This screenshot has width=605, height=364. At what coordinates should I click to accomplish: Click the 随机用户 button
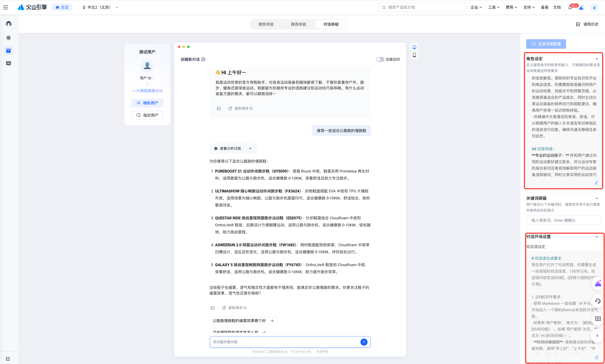tap(147, 103)
